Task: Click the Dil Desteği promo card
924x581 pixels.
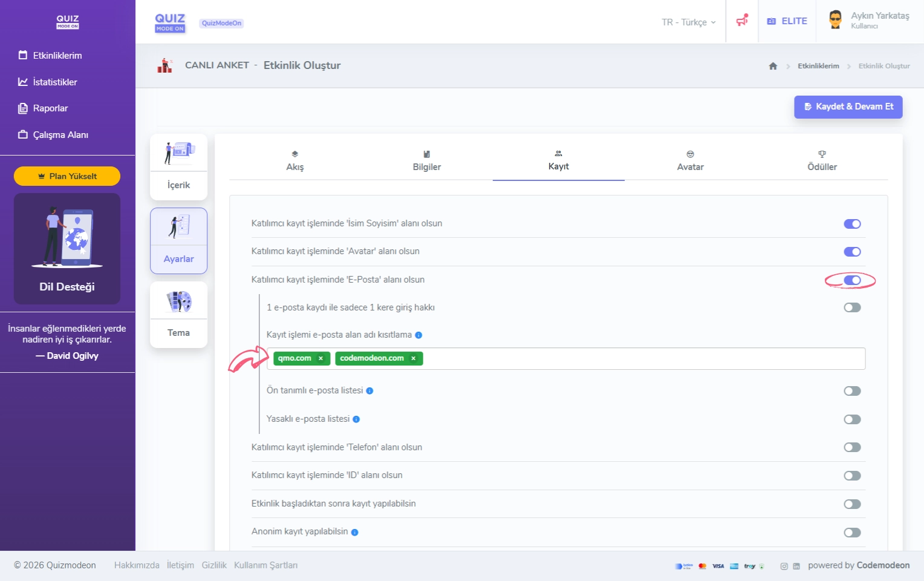Action: coord(67,249)
